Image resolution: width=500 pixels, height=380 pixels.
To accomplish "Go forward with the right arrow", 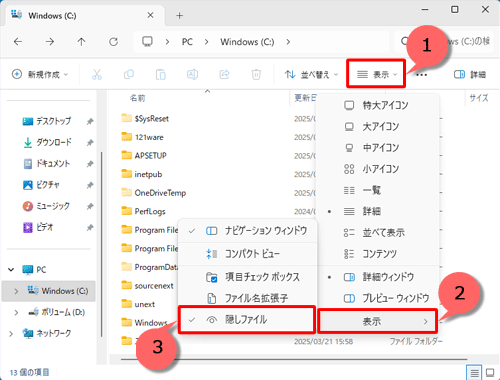I will point(50,42).
